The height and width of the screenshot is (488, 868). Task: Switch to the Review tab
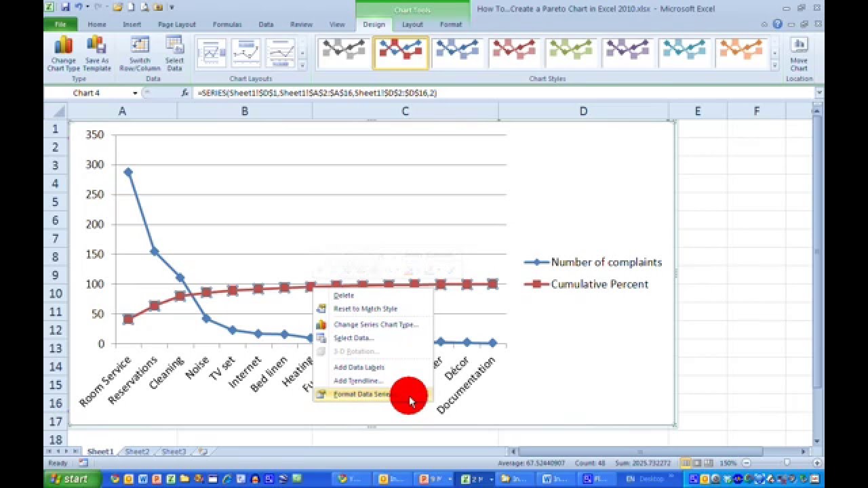tap(301, 24)
